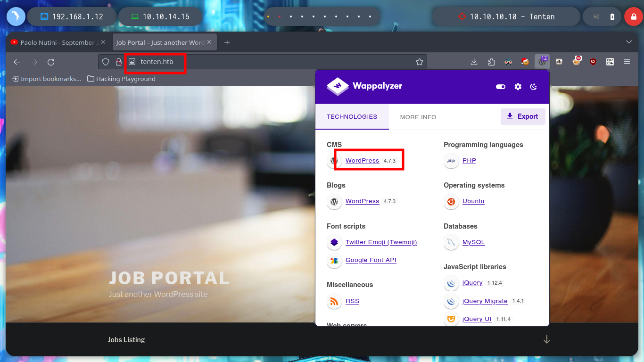
Task: Click the 192.168.1.12 network widget
Action: pos(71,16)
